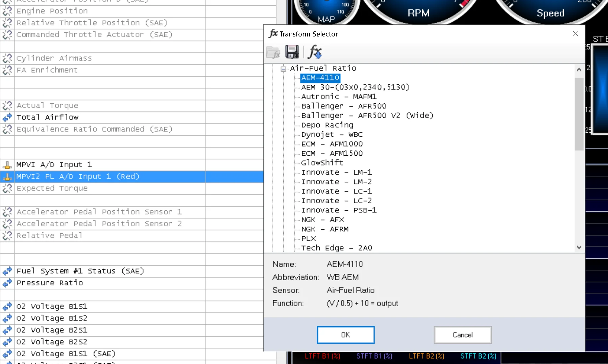Image resolution: width=608 pixels, height=364 pixels.
Task: Click the LTFT B2 (%) chart label
Action: 427,356
